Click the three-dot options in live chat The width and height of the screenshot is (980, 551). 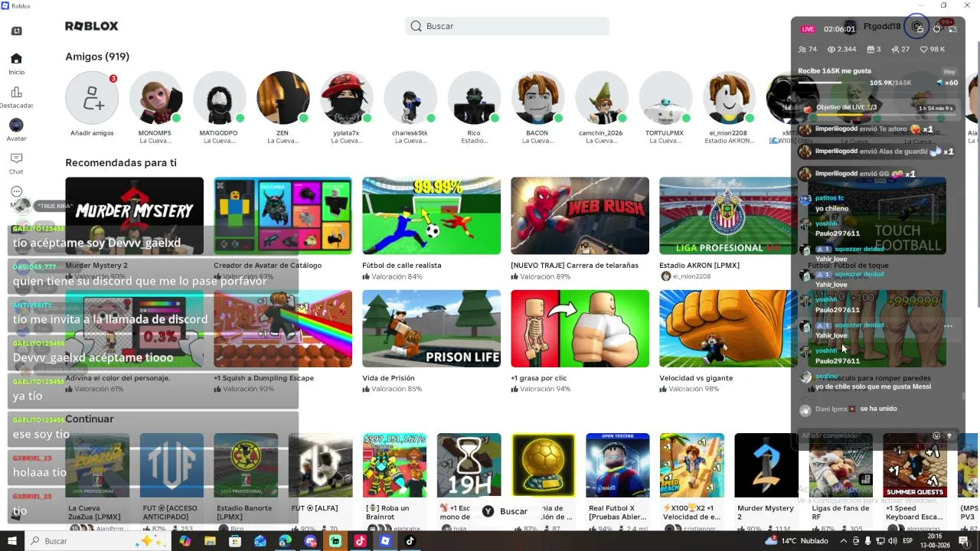[948, 327]
